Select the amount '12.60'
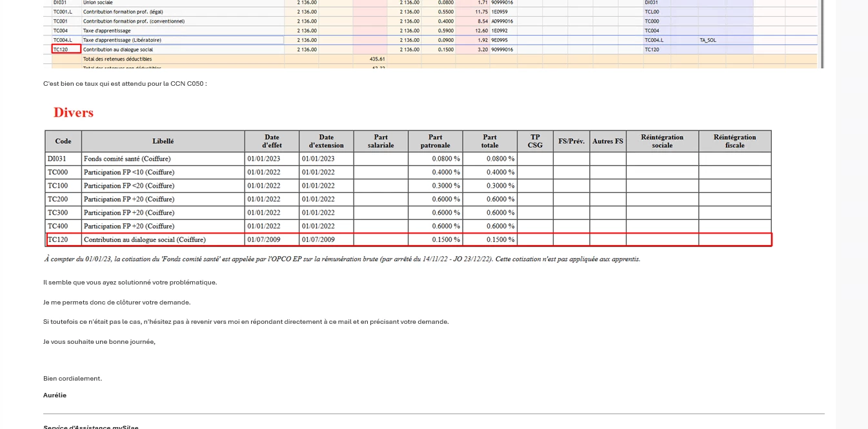Viewport: 868px width, 429px height. click(481, 30)
